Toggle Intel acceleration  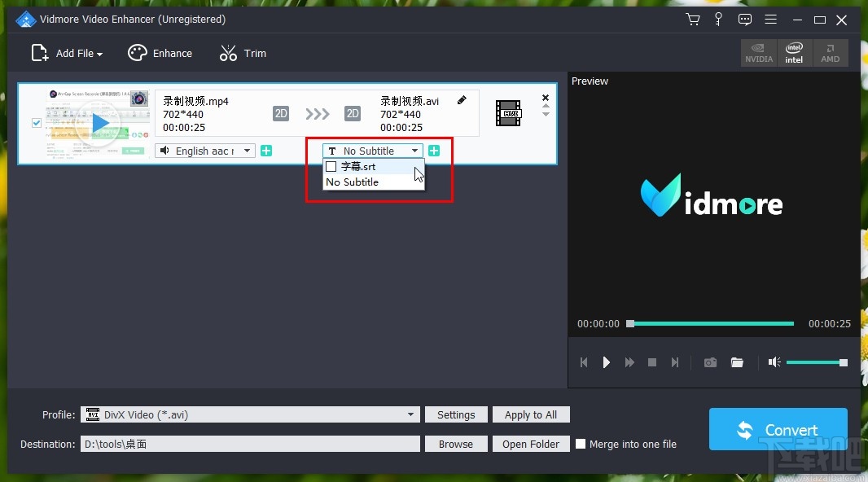794,53
